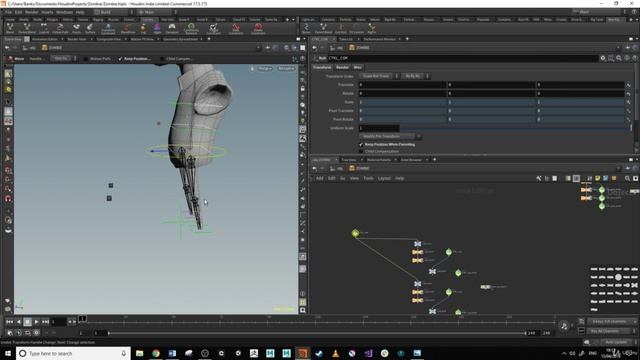This screenshot has width=640, height=360.
Task: Add a new pane tab in scene view
Action: coord(209,39)
